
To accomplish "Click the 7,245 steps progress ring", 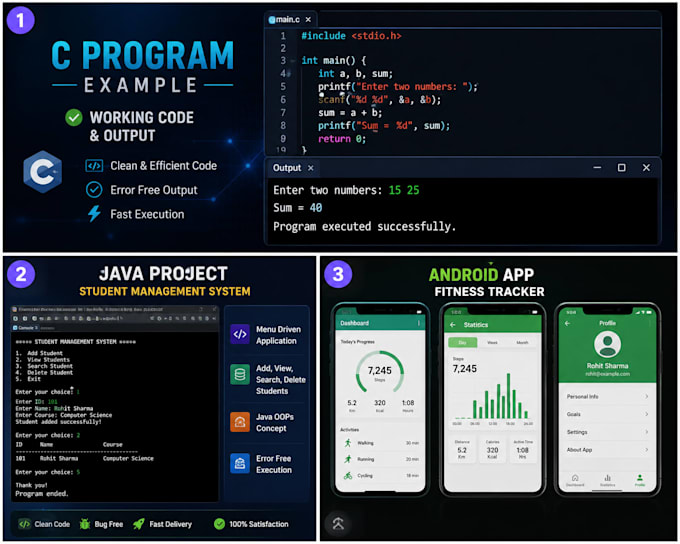I will tap(379, 372).
